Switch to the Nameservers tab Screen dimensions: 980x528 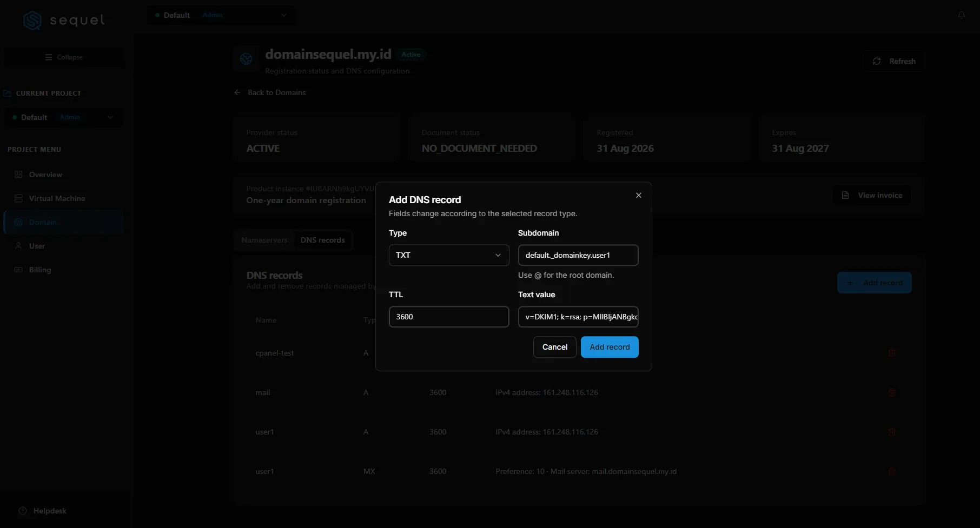click(x=264, y=240)
